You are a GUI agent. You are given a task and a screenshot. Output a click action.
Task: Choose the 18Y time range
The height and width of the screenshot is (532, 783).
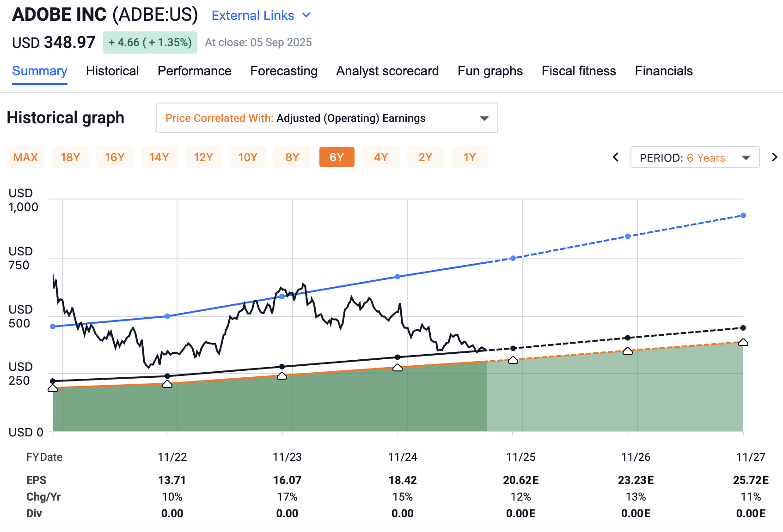[70, 157]
